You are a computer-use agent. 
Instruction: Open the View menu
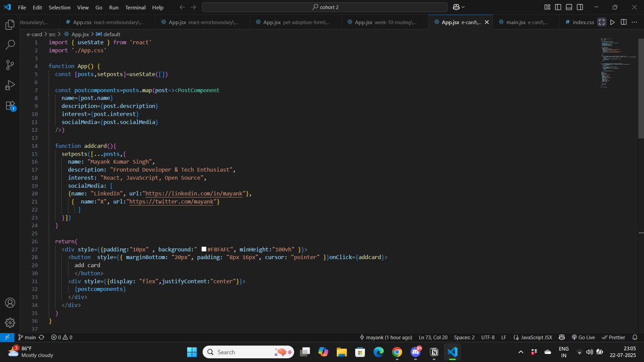[x=83, y=8]
